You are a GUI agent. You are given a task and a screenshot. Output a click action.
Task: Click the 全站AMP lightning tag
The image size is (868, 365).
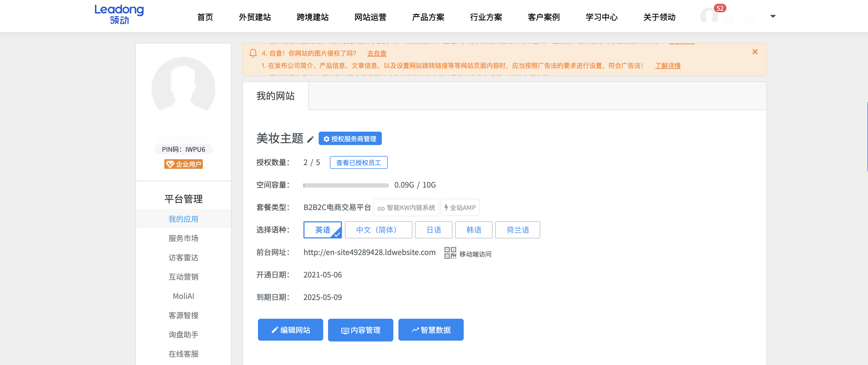coord(460,208)
